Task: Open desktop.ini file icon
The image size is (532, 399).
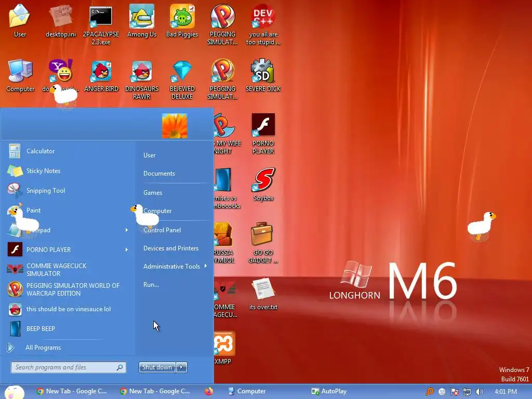Action: click(61, 20)
